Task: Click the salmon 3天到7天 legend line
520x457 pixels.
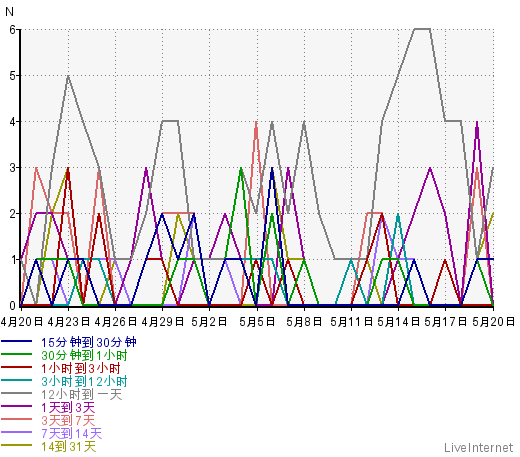Action: point(17,419)
